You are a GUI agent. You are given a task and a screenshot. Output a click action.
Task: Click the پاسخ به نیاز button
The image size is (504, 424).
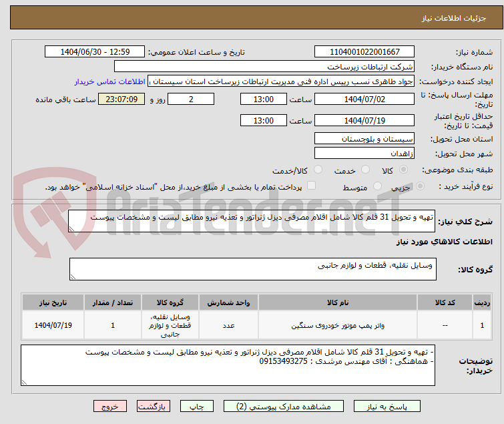387,407
